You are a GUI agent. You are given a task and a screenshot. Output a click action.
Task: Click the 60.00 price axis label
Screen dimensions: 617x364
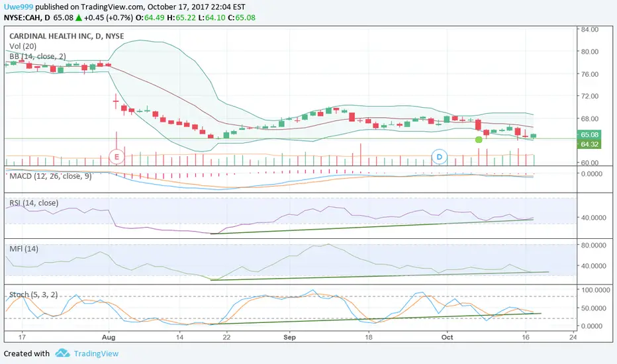click(x=589, y=163)
